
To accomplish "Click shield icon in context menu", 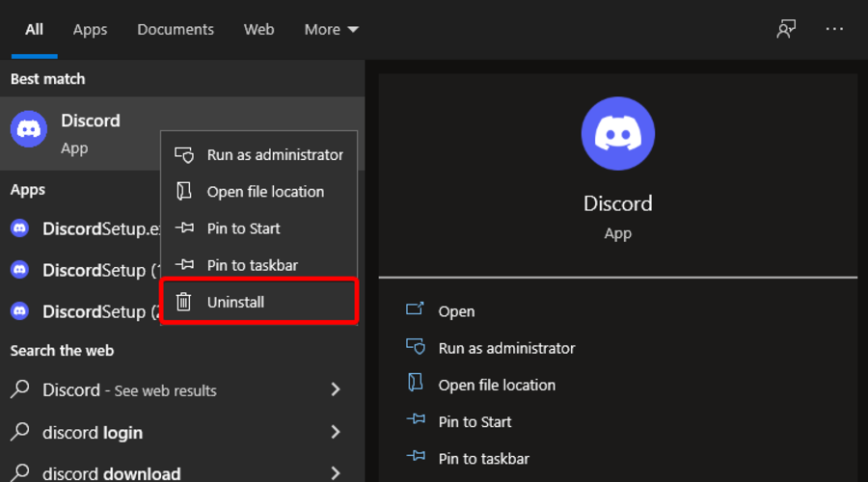I will click(184, 155).
